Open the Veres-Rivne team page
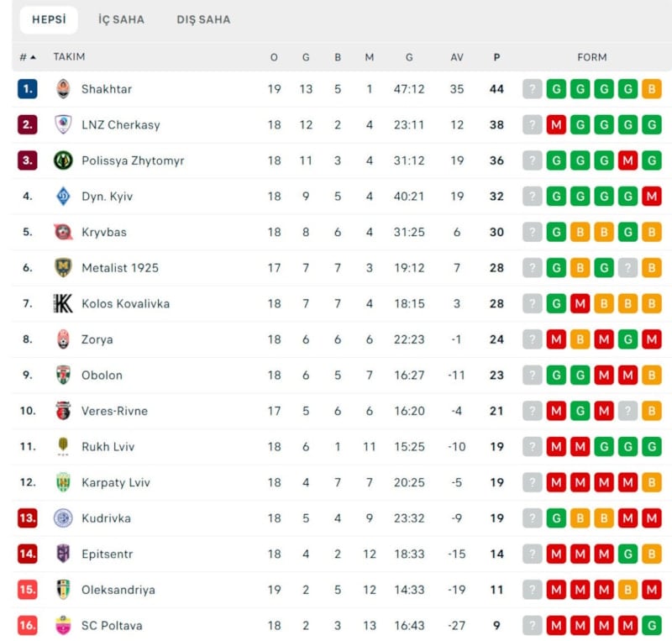672x641 pixels. pos(114,411)
